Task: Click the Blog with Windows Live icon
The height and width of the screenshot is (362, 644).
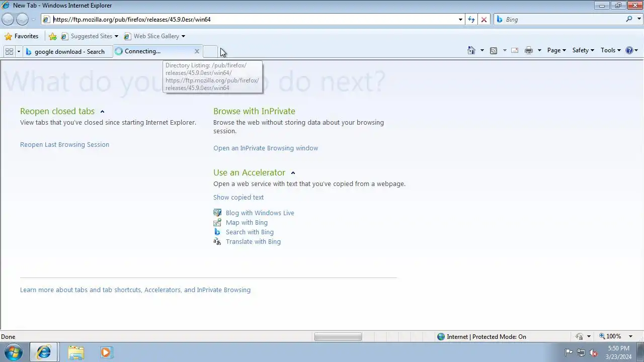Action: pos(217,213)
